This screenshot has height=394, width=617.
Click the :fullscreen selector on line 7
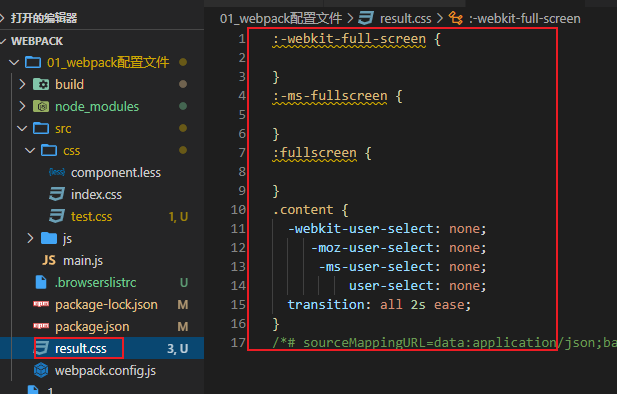[314, 153]
